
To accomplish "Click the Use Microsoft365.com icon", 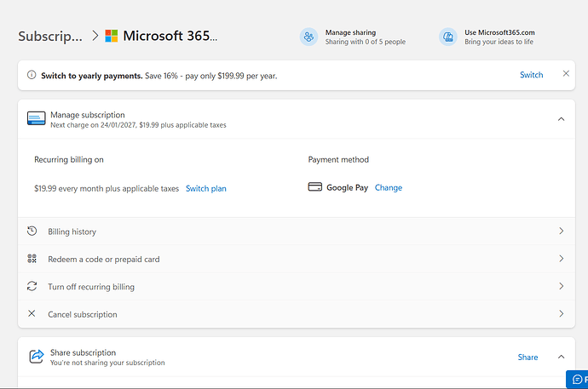I will (447, 37).
